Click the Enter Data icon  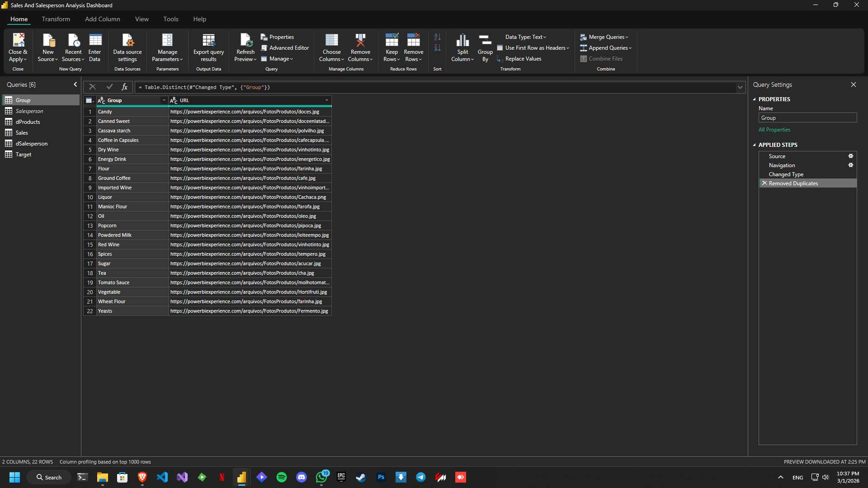point(95,41)
